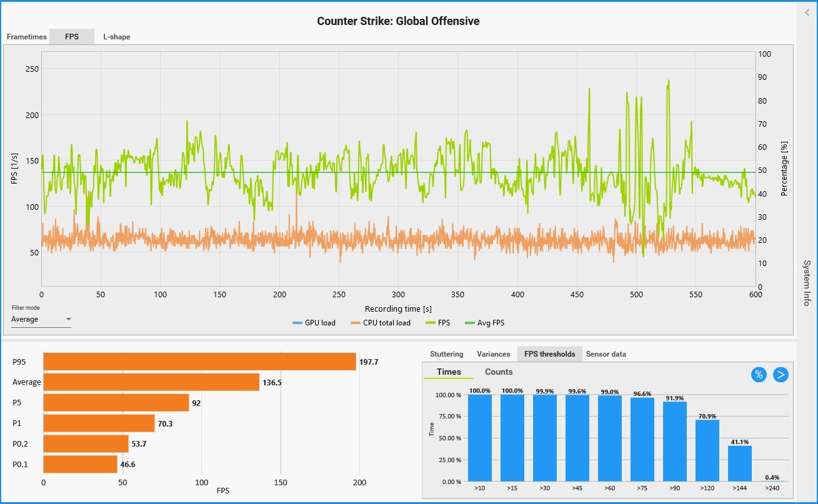Screen dimensions: 818x504
Task: Toggle the Avg FPS legend item
Action: pyautogui.click(x=485, y=323)
